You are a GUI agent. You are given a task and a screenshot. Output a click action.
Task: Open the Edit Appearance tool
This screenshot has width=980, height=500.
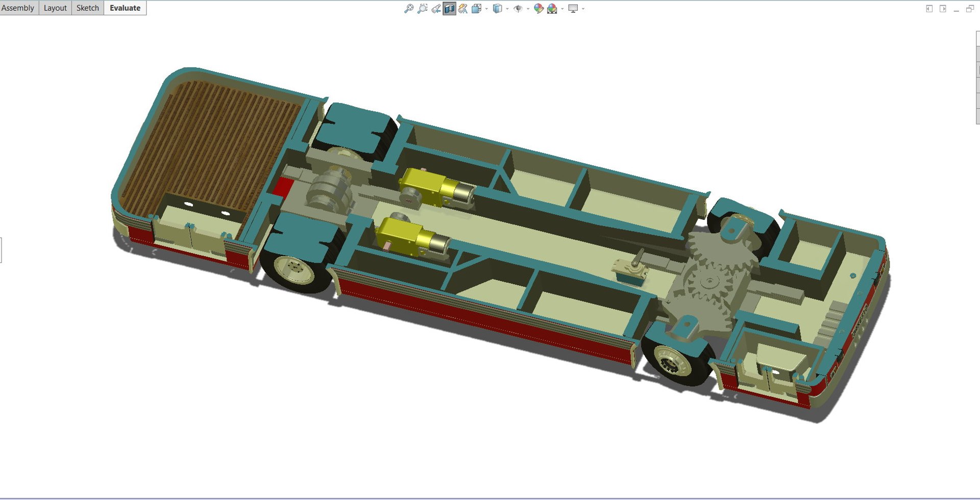pyautogui.click(x=539, y=9)
